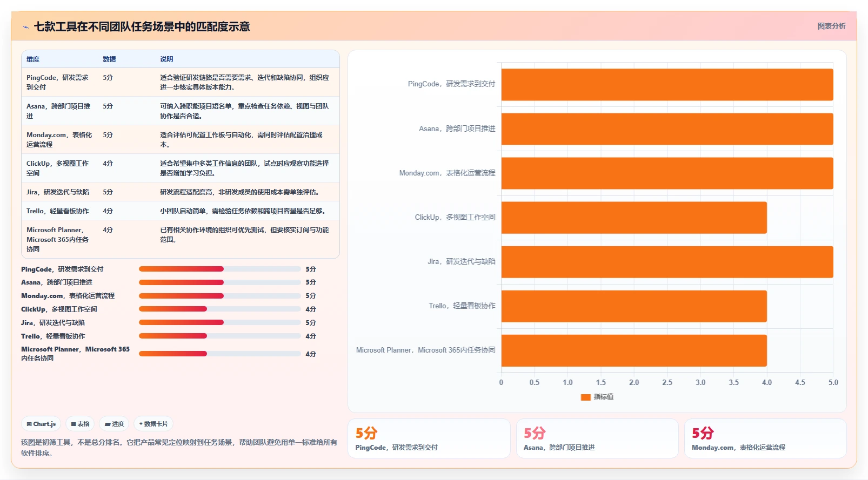Open the PingCode 5分 summary card

click(x=429, y=438)
